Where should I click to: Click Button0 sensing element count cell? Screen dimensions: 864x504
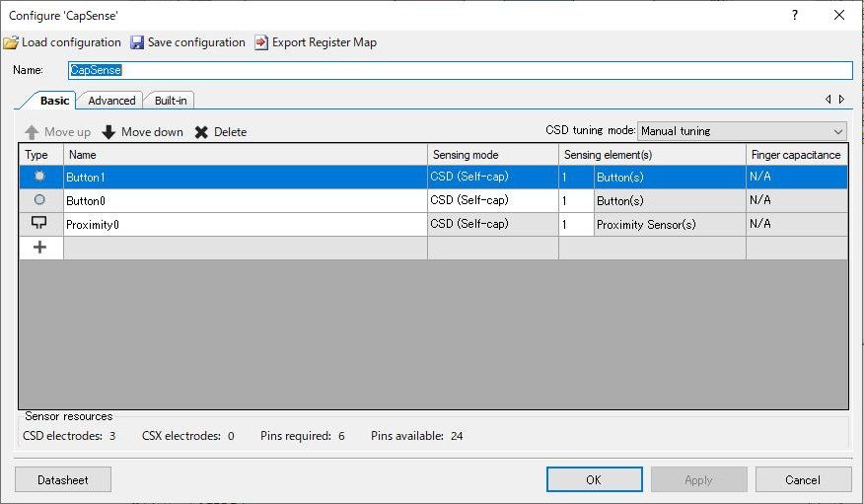pyautogui.click(x=576, y=200)
